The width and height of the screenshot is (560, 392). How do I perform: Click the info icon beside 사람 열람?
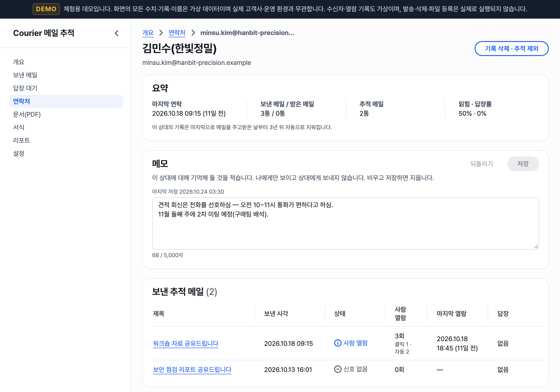(338, 343)
